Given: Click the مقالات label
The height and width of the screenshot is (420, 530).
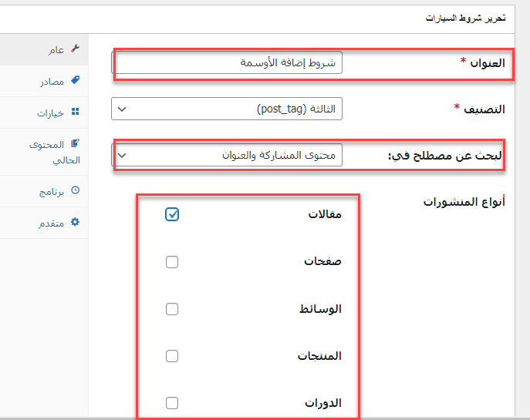Looking at the screenshot, I should coord(325,214).
